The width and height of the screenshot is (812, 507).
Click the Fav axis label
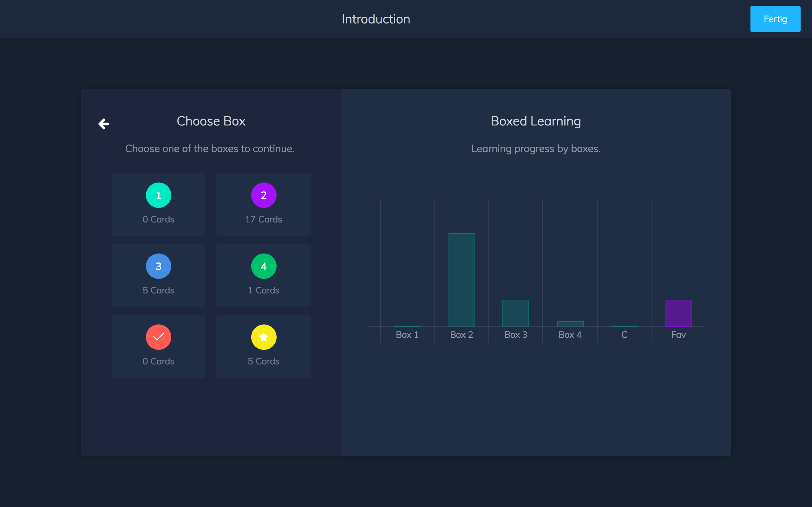[x=678, y=335]
